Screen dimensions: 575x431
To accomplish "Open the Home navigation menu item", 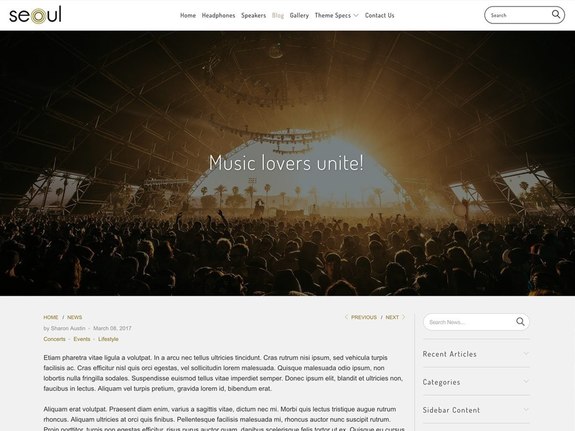I will point(188,15).
